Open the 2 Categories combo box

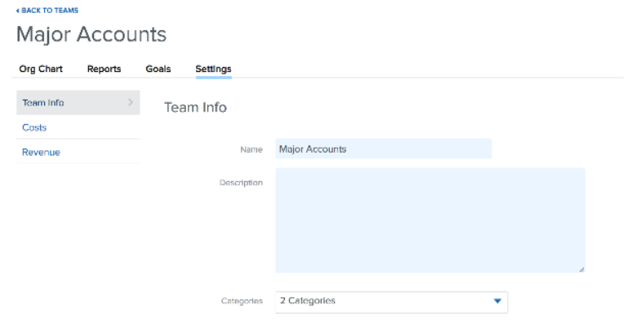[x=392, y=302]
